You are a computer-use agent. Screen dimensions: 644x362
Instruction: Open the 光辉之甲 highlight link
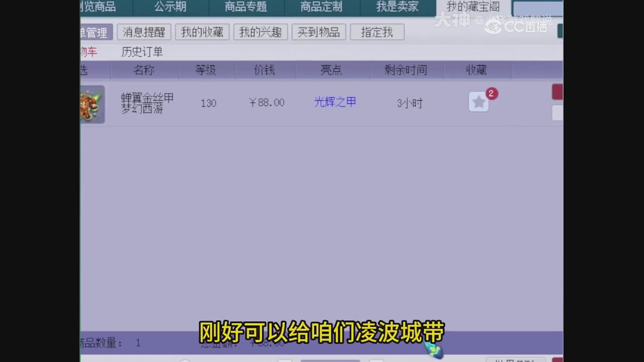[335, 102]
